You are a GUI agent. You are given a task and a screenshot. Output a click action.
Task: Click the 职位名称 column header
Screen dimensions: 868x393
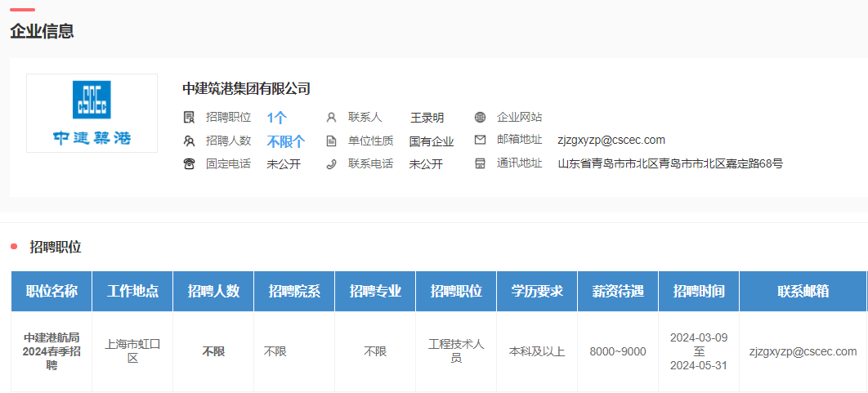point(51,291)
